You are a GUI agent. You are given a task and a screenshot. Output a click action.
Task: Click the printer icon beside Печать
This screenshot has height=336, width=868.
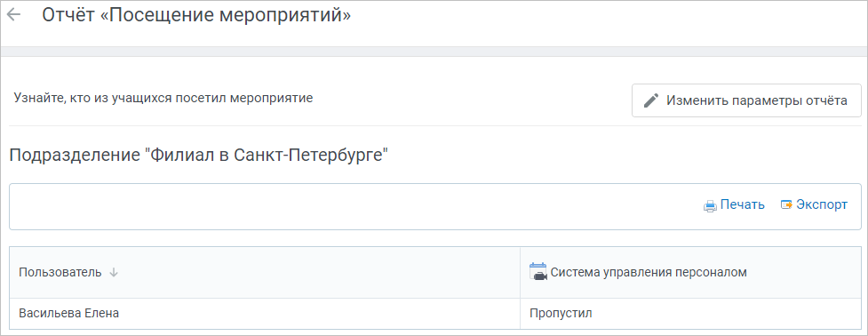(x=710, y=205)
